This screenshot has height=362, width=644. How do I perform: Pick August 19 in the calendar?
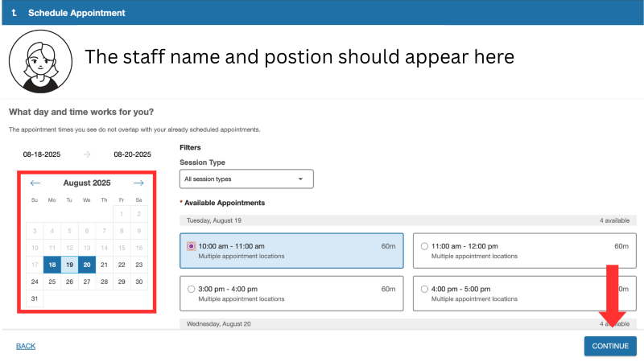coord(69,264)
